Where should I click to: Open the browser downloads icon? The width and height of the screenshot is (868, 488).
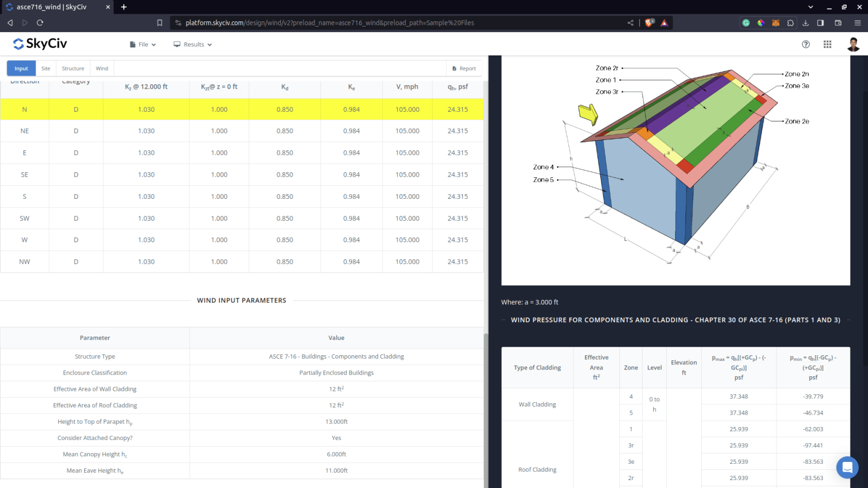click(x=806, y=23)
